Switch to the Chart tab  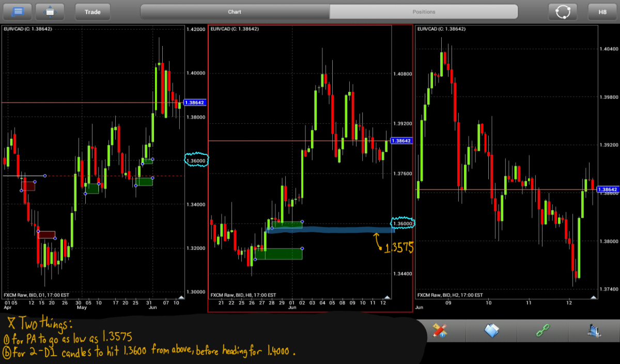point(235,11)
